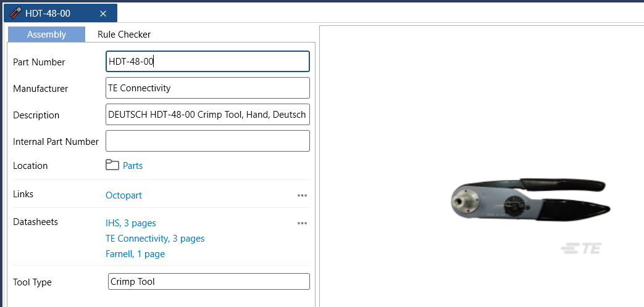644x307 pixels.
Task: Click the Location folder icon
Action: tap(112, 165)
